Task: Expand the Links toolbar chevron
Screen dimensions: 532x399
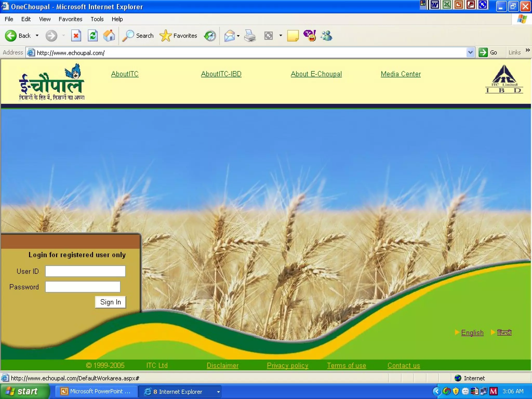Action: pos(528,50)
